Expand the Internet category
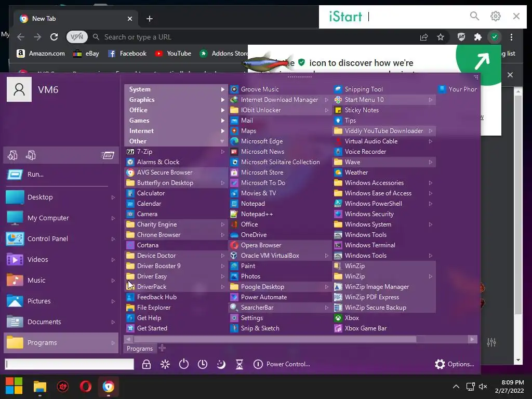 click(176, 131)
